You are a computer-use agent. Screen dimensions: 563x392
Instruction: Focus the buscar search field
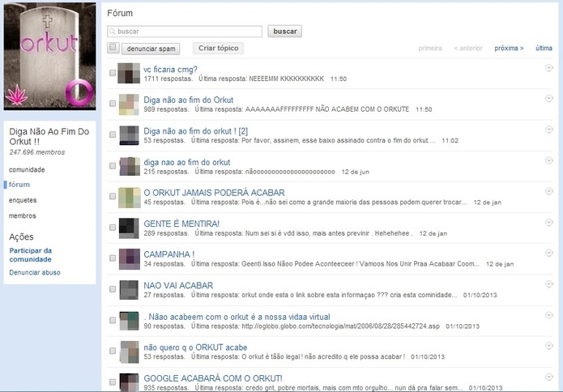tap(185, 32)
